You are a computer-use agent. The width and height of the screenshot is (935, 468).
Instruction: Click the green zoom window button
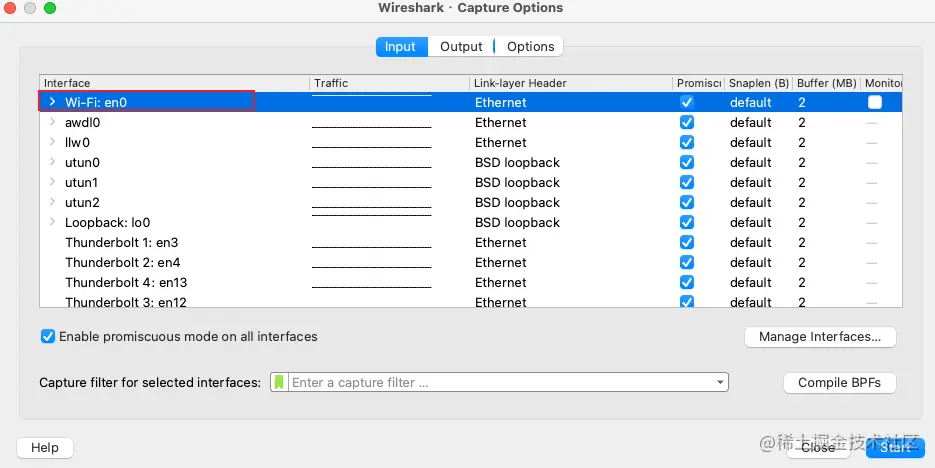click(50, 8)
